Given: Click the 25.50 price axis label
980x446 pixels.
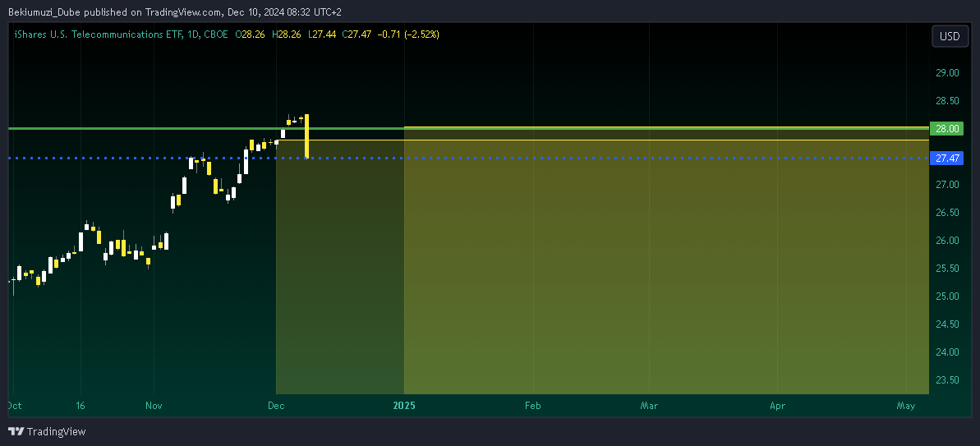Looking at the screenshot, I should 947,269.
